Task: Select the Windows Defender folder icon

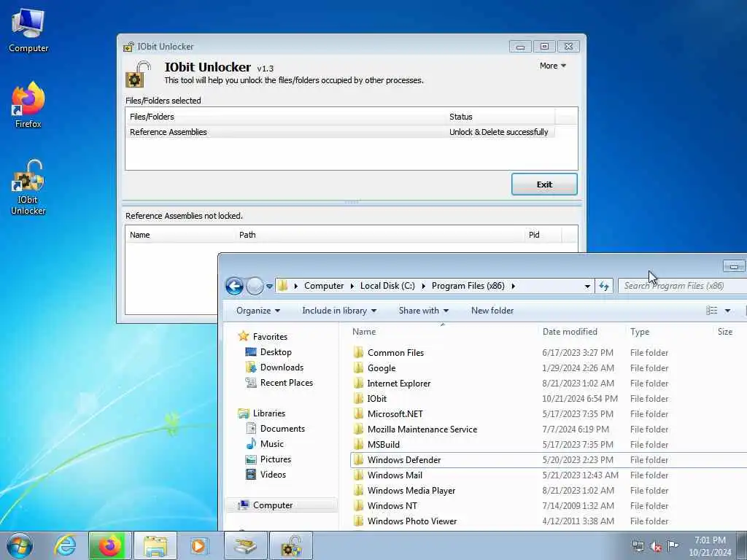Action: coord(359,459)
